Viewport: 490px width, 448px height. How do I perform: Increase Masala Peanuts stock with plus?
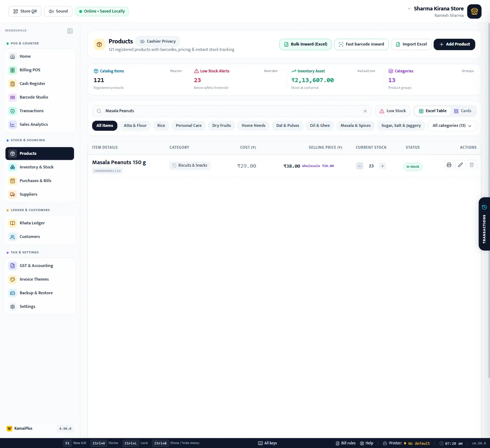382,166
